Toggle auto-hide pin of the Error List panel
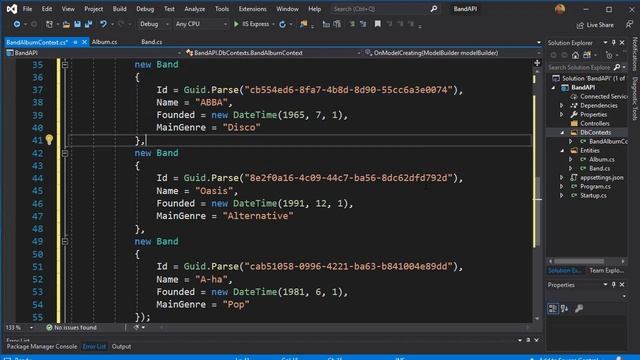Image resolution: width=640 pixels, height=360 pixels. click(x=528, y=340)
